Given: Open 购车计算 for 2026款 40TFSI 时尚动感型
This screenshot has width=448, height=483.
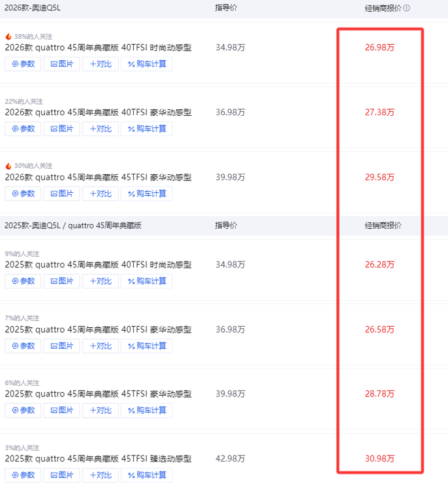Looking at the screenshot, I should click(146, 64).
